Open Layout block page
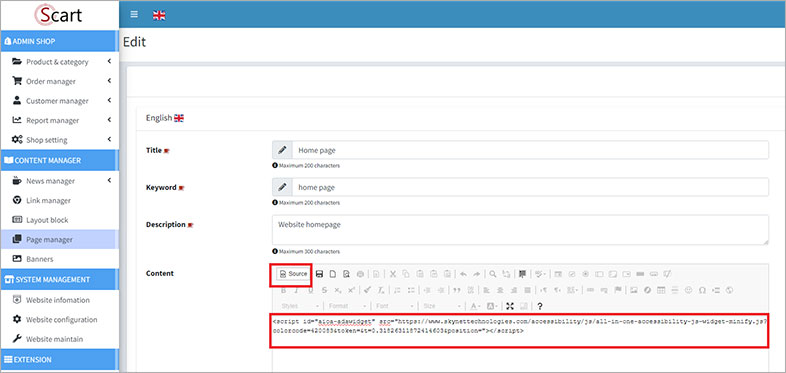The height and width of the screenshot is (373, 786). pos(60,220)
